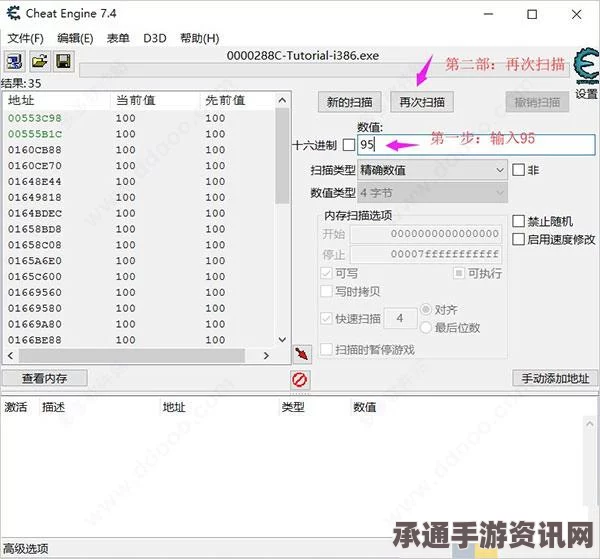
Task: Select result address 0165A6E0
Action: pyautogui.click(x=35, y=261)
